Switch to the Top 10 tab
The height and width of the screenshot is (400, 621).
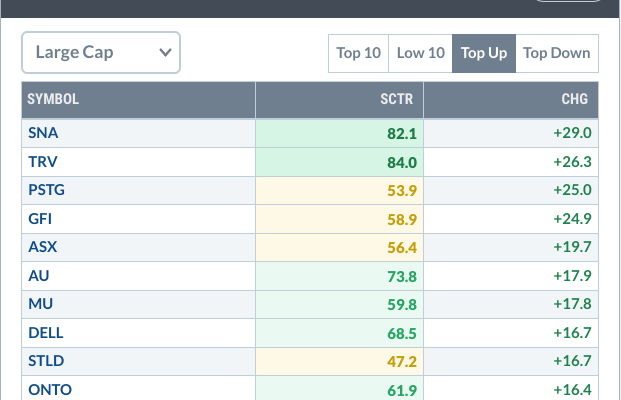pos(358,53)
